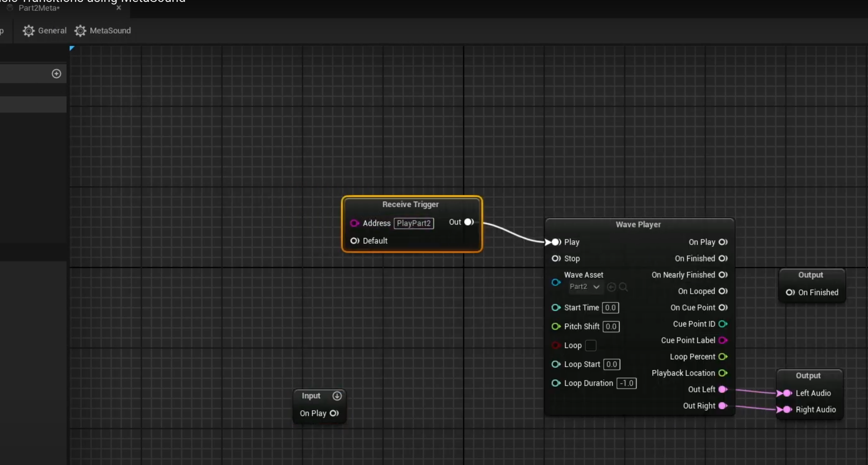This screenshot has width=868, height=465.
Task: Click the Start Time value field
Action: click(610, 308)
